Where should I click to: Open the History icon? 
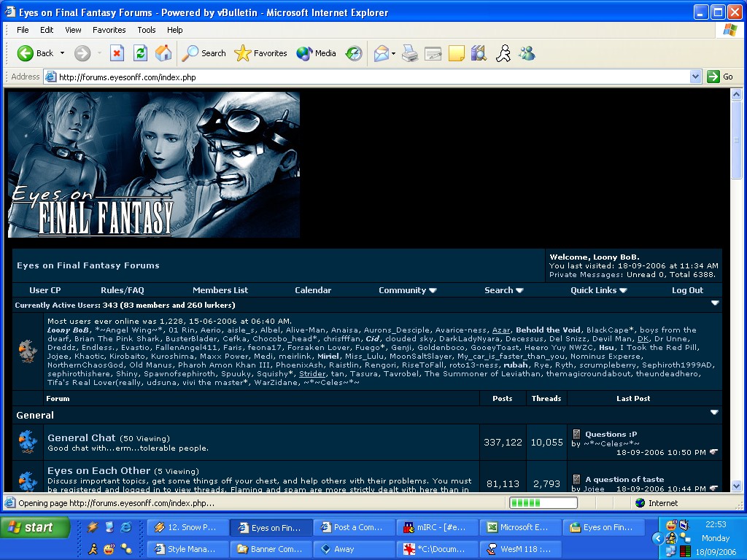(x=354, y=53)
